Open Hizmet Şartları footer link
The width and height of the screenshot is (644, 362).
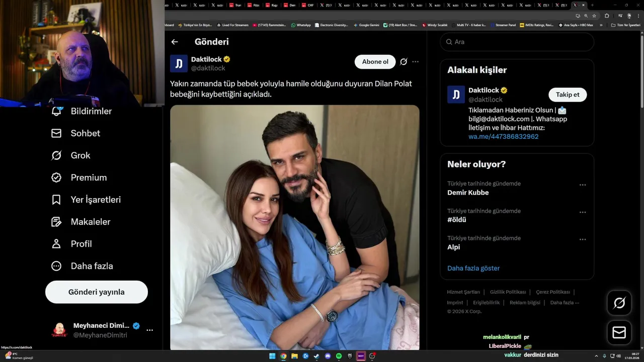[x=463, y=292]
